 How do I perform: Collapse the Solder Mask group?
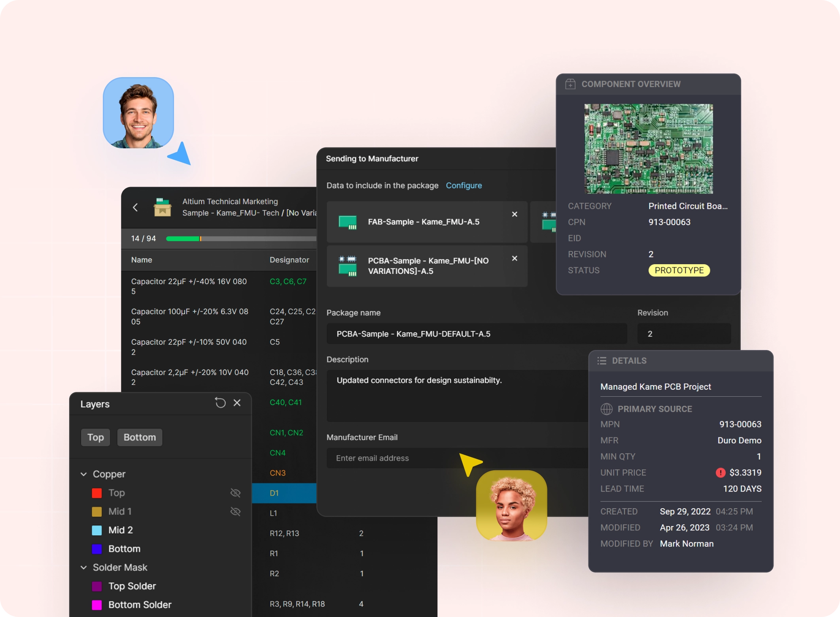(83, 568)
